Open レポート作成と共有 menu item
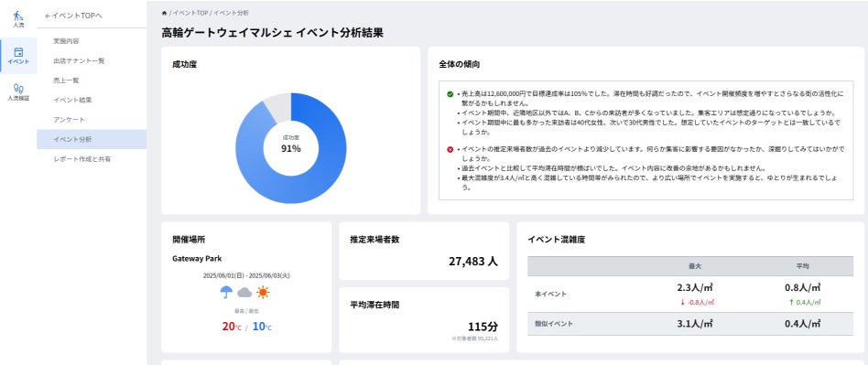The height and width of the screenshot is (365, 868). 92,159
